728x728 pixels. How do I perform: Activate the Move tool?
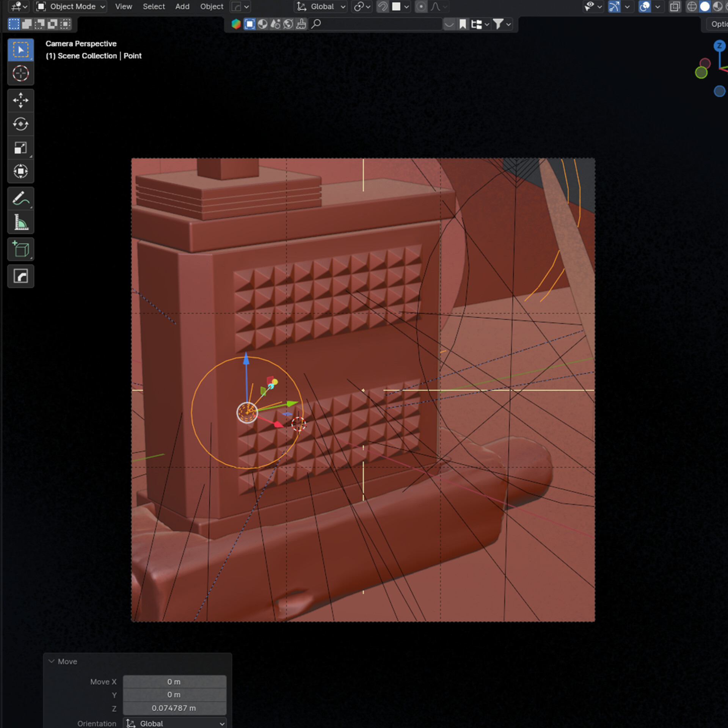click(20, 100)
